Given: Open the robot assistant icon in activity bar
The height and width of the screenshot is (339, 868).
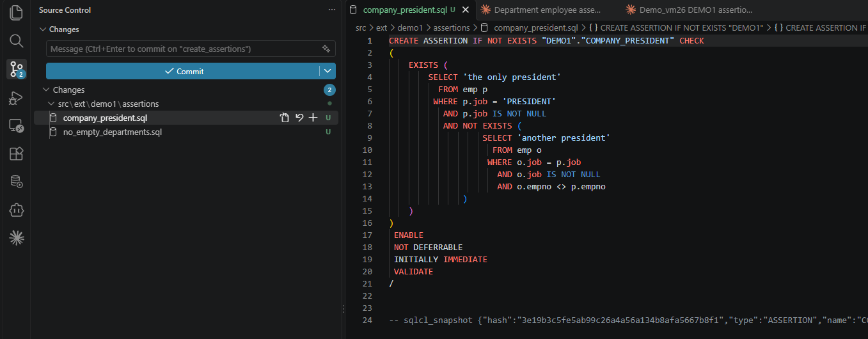Looking at the screenshot, I should [x=17, y=210].
